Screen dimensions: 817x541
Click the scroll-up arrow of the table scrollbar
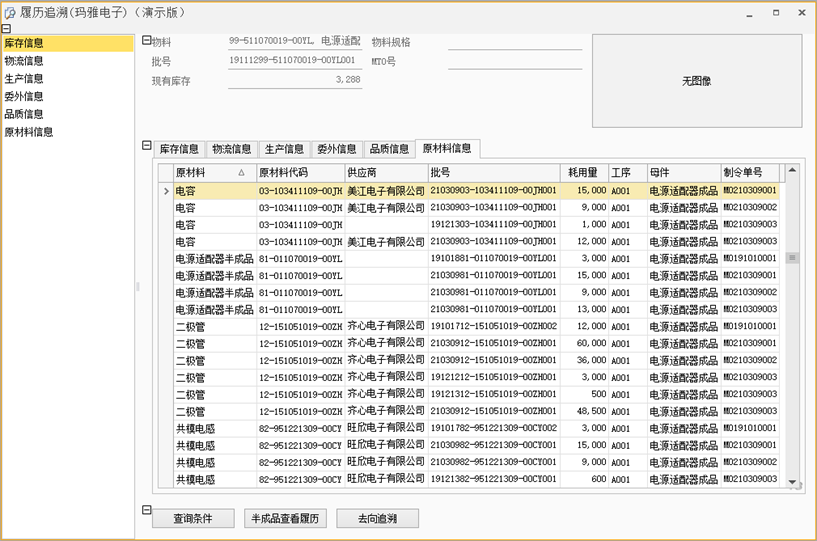click(x=792, y=171)
